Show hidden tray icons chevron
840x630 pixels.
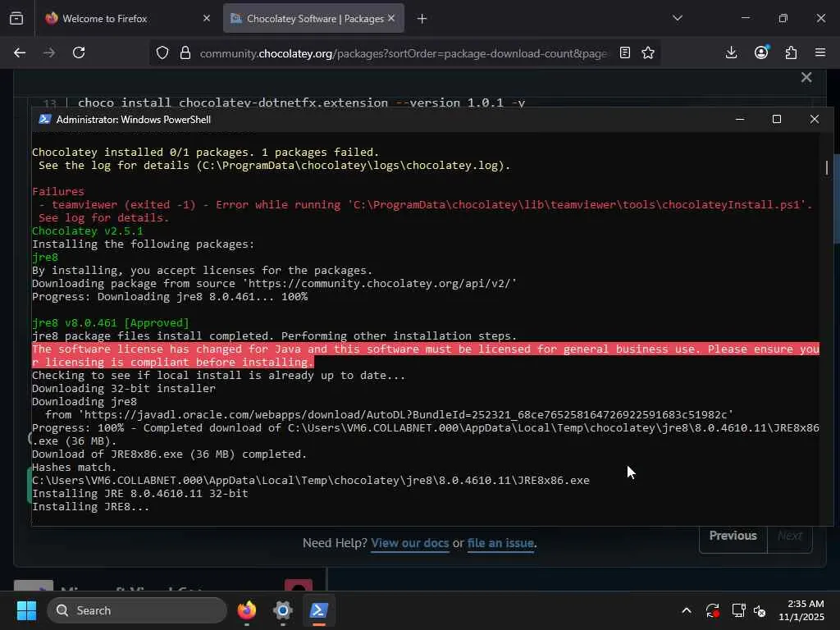tap(687, 610)
